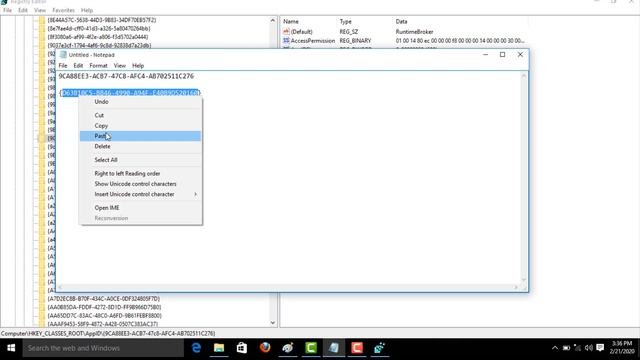Open File Explorer from taskbar
Screen dimensions: 640x360
click(219, 348)
